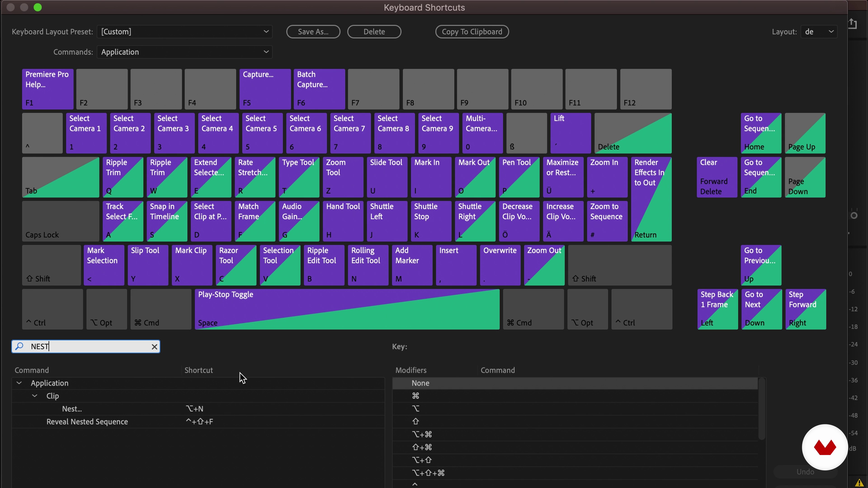This screenshot has height=488, width=868.
Task: Click the Save As... button
Action: point(313,32)
